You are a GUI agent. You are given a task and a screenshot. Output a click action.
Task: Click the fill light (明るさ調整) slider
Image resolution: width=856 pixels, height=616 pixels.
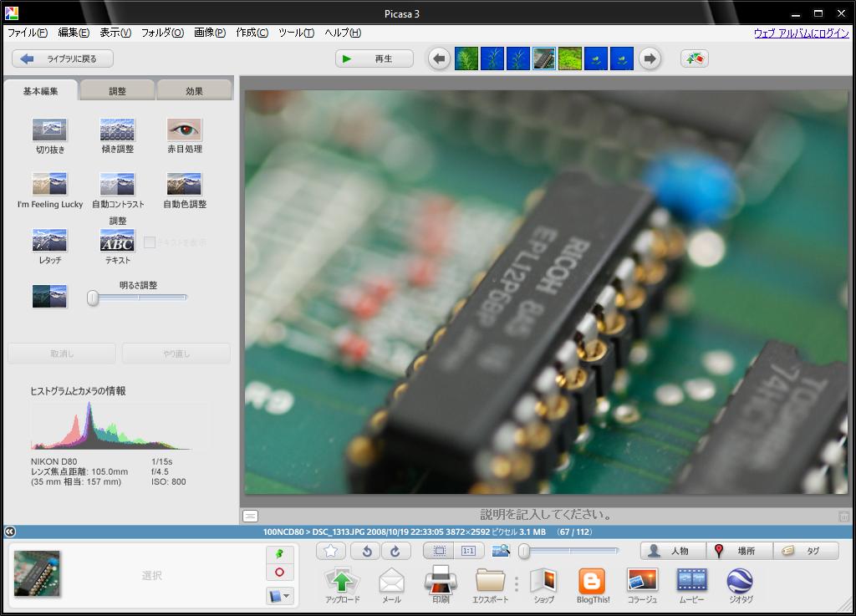coord(137,298)
